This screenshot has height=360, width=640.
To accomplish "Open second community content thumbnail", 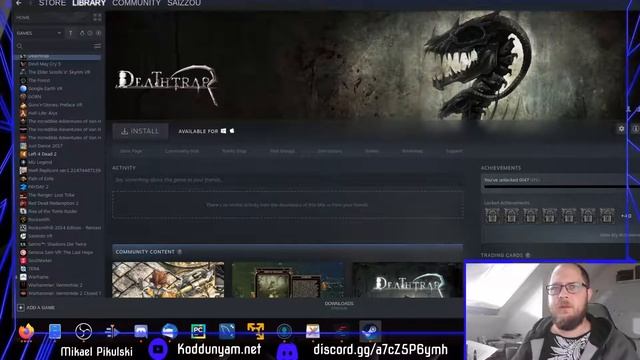I will (x=288, y=280).
